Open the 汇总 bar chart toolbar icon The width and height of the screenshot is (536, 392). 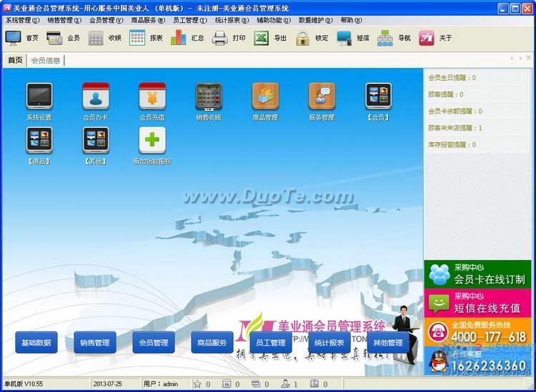(179, 38)
